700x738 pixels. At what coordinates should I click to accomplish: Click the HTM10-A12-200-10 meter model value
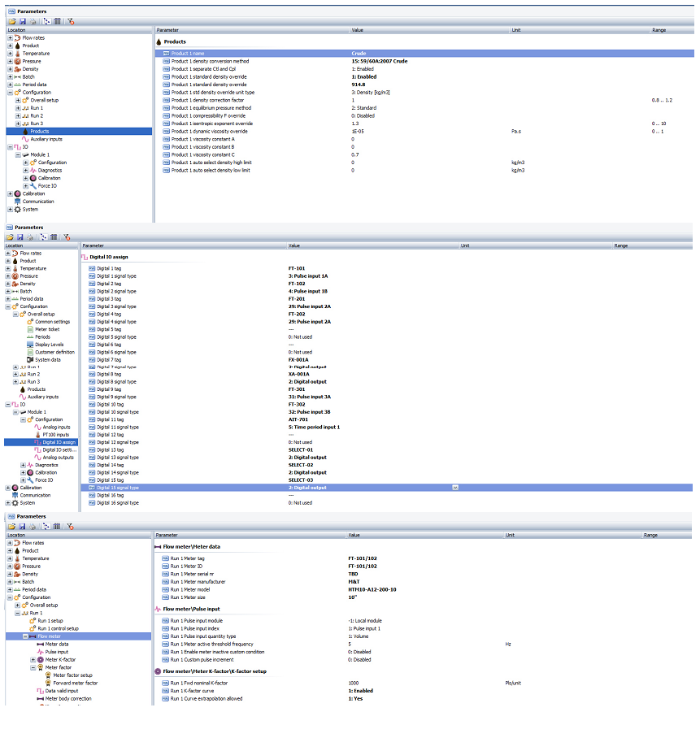click(x=372, y=590)
